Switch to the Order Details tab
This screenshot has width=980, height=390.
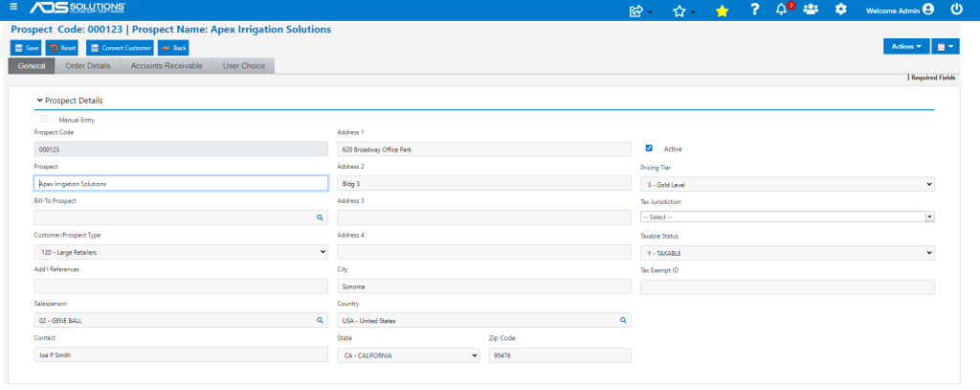coord(88,66)
